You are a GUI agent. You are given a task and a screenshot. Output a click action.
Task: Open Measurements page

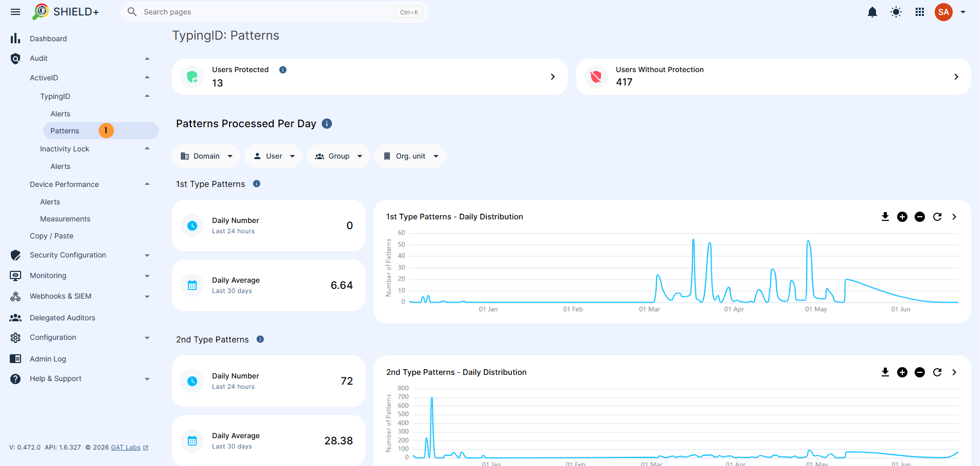[x=65, y=219]
